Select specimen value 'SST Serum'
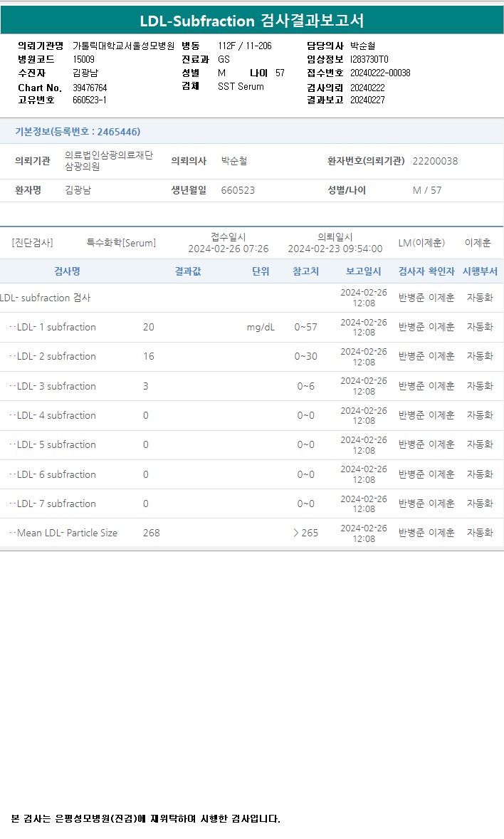The height and width of the screenshot is (839, 504). coord(241,86)
